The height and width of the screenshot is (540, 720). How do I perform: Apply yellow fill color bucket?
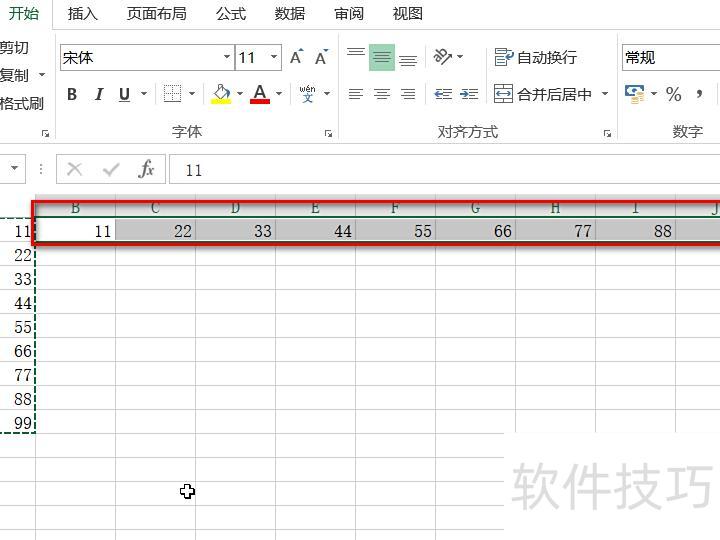point(221,94)
